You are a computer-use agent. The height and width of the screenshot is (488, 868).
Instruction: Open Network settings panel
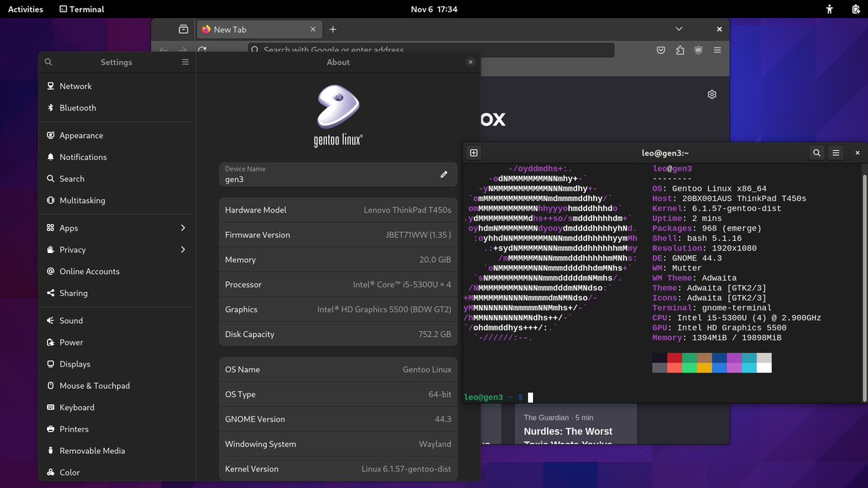tap(116, 86)
